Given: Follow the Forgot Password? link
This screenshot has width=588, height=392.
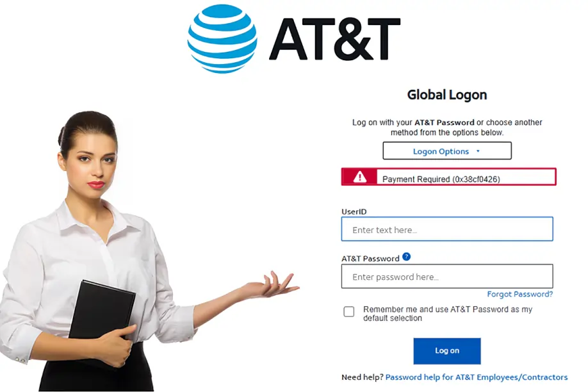Looking at the screenshot, I should [519, 294].
